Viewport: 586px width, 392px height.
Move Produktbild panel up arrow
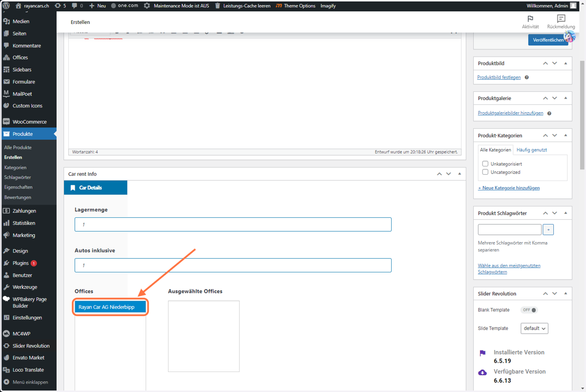tap(545, 63)
